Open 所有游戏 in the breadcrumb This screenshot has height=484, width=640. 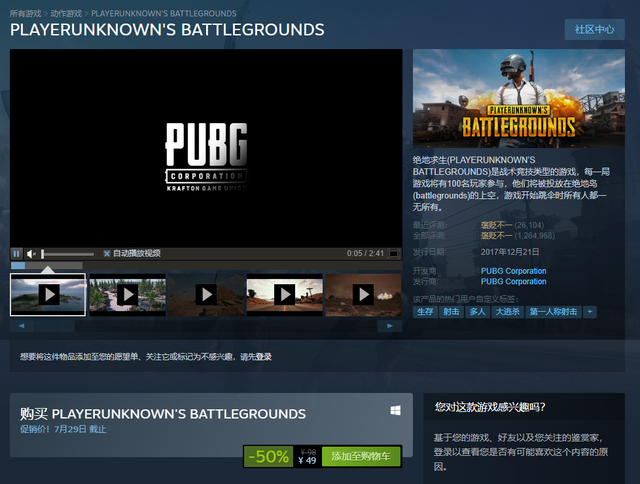(x=25, y=13)
